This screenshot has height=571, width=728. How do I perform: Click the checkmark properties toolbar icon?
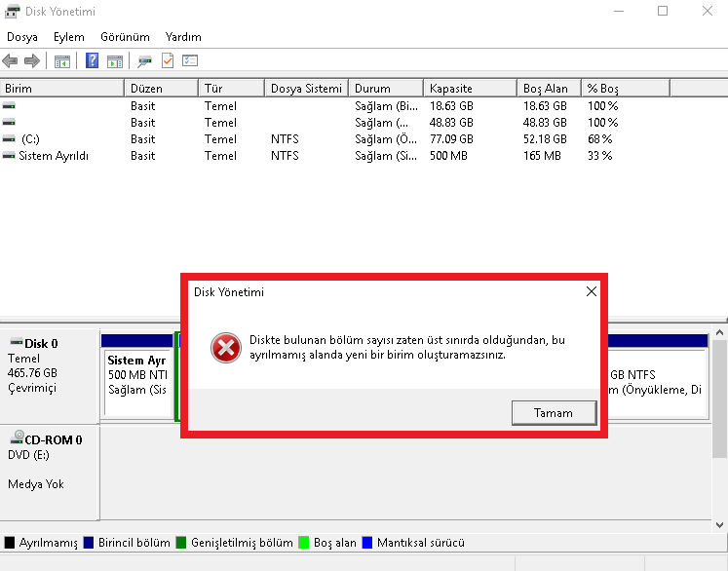coord(168,60)
